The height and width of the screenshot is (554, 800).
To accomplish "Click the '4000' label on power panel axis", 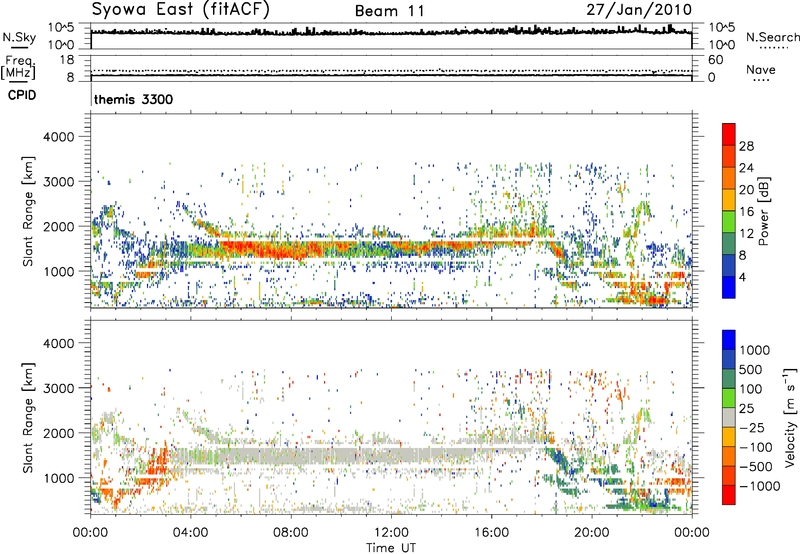I will click(x=59, y=137).
